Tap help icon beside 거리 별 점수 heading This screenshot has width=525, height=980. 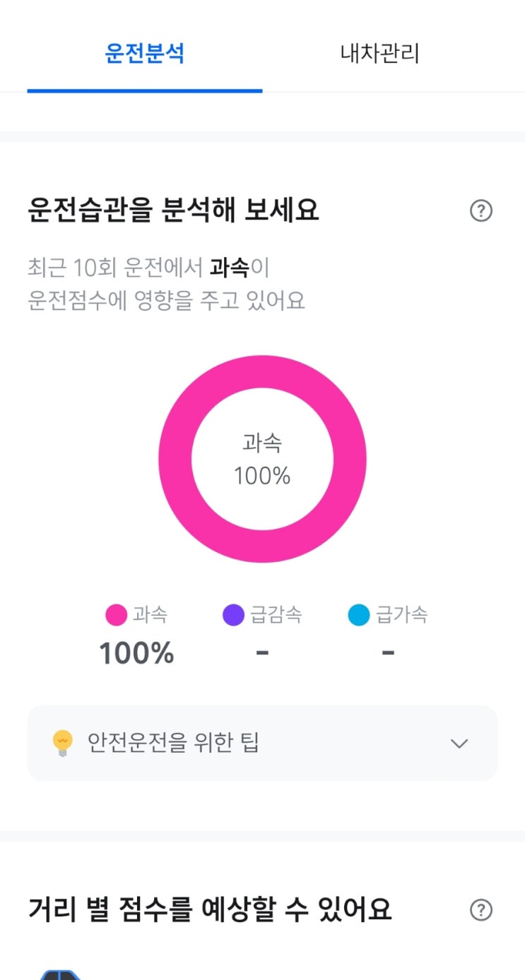point(481,909)
